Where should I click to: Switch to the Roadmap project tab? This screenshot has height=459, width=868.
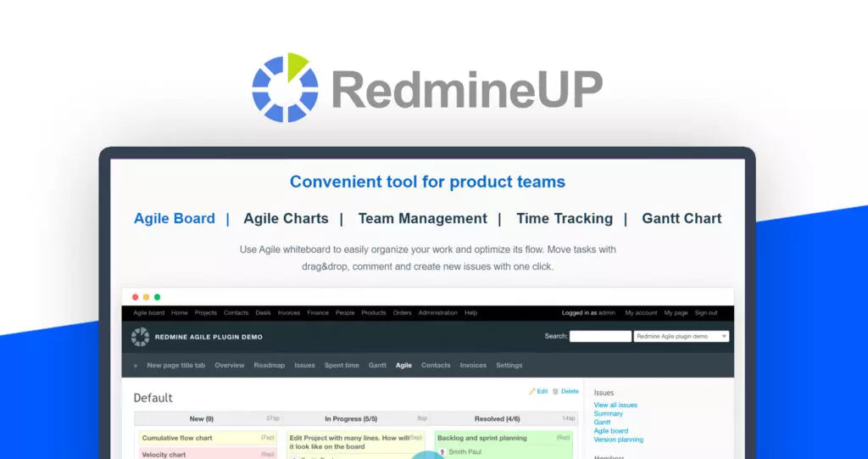click(x=269, y=366)
